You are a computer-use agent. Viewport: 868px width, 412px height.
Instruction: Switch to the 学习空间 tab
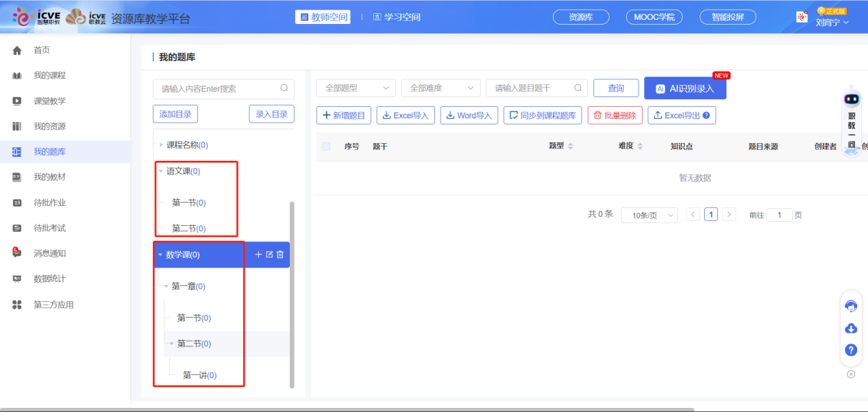pyautogui.click(x=397, y=16)
